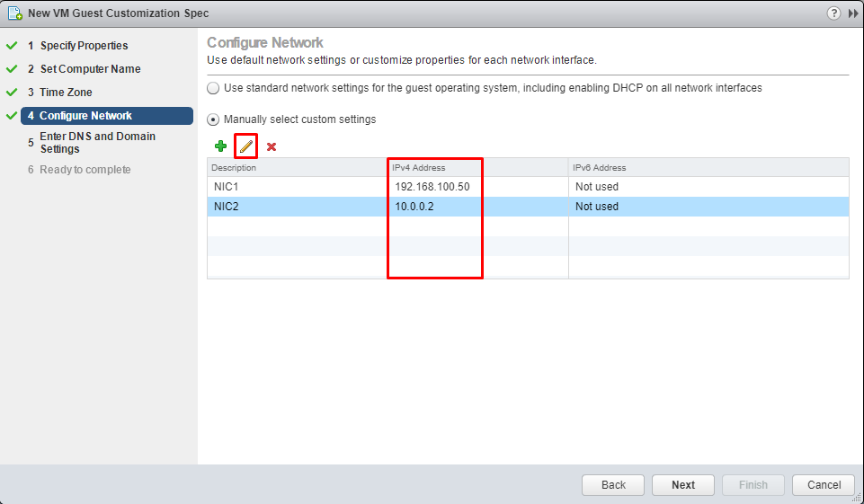Open step 4 Configure Network
Viewport: 864px width, 504px height.
point(107,116)
